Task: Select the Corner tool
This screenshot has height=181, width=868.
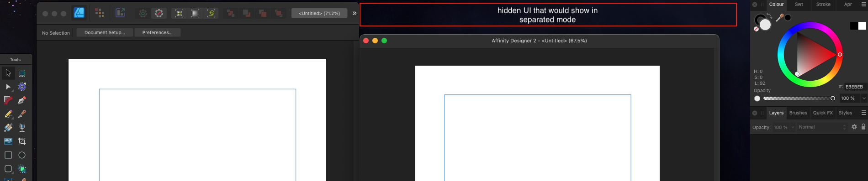Action: [x=8, y=100]
